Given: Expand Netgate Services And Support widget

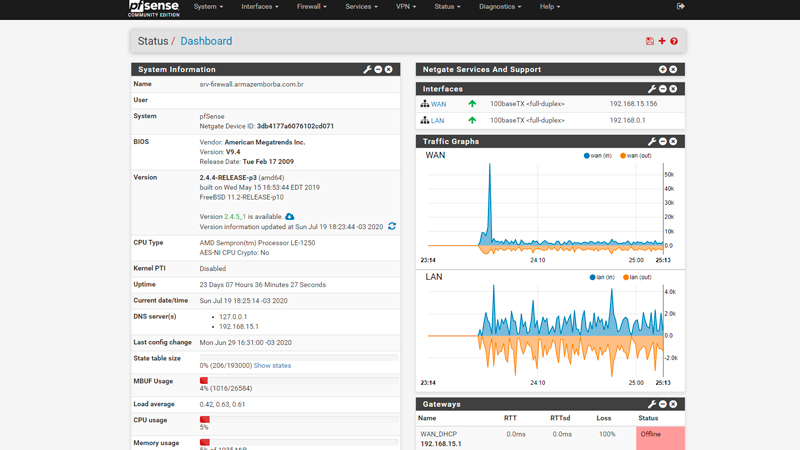Looking at the screenshot, I should pyautogui.click(x=662, y=69).
